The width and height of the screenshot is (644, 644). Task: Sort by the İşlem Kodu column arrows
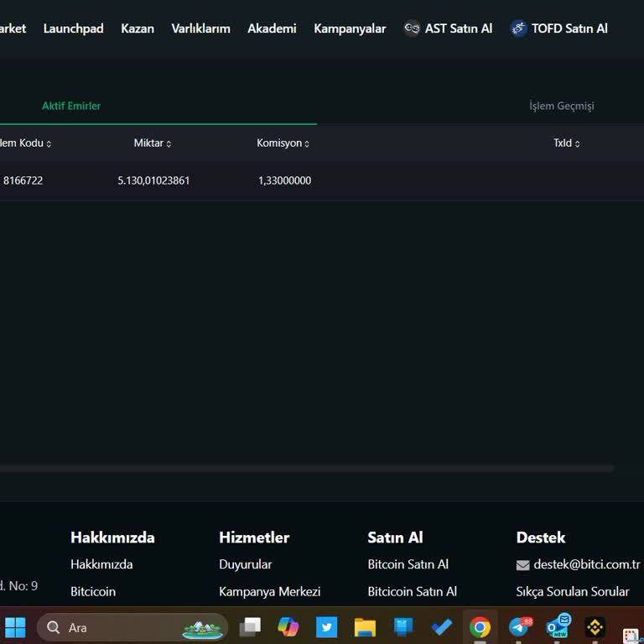coord(49,143)
